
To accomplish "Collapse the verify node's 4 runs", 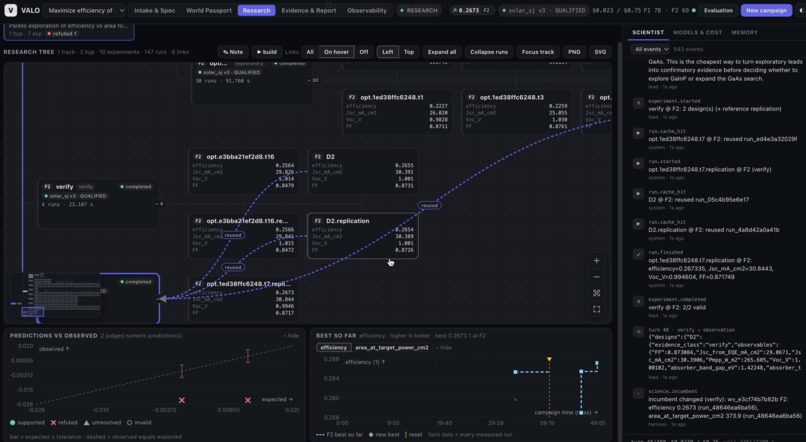I will click(160, 204).
